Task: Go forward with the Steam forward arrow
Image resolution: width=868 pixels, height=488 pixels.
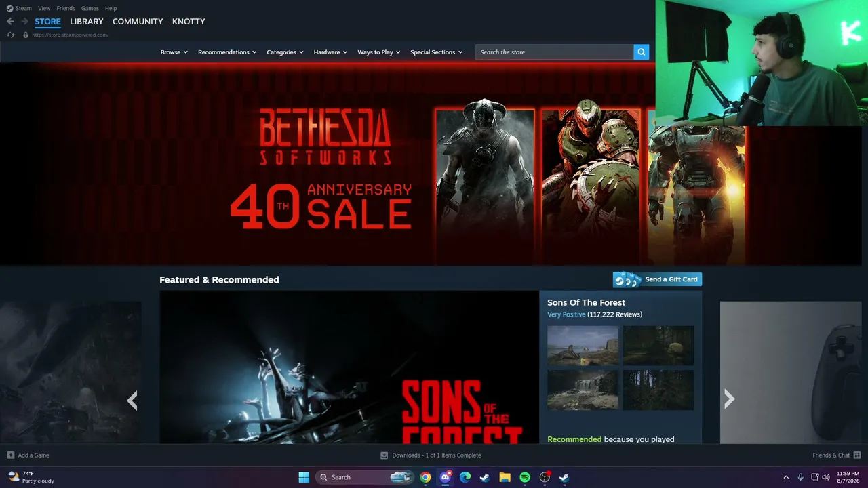Action: pos(24,22)
